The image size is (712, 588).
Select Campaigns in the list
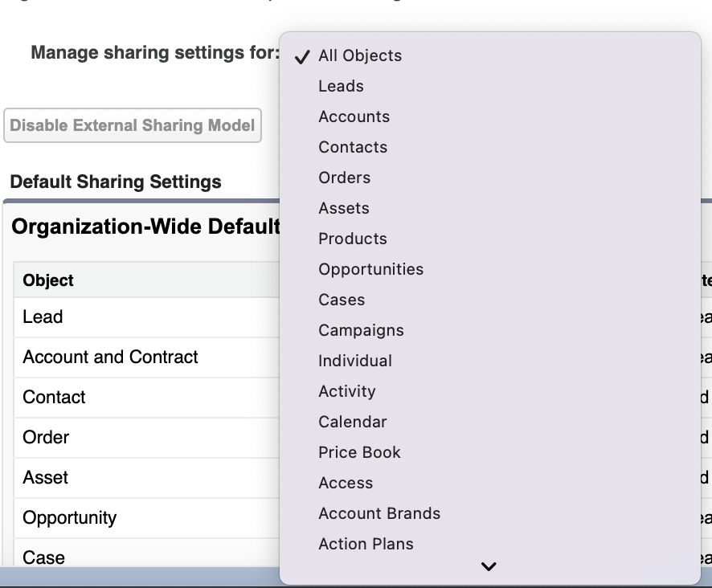pos(361,330)
